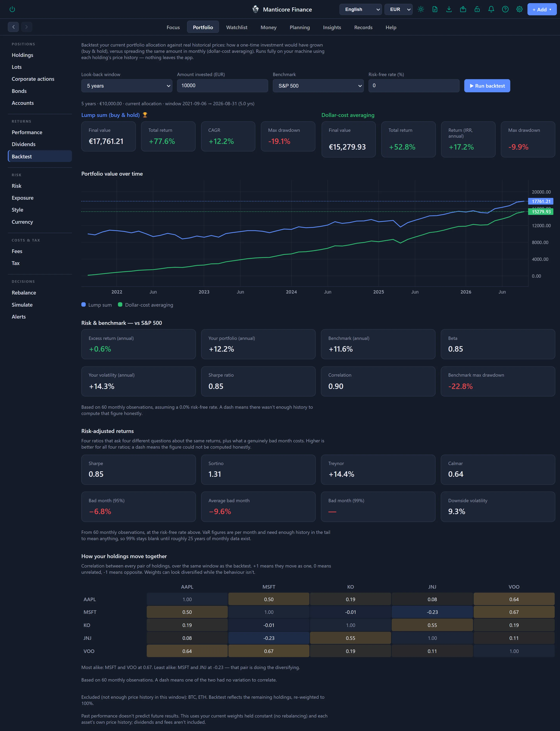Click the Treynor value +14.4%
The image size is (560, 731).
point(341,474)
